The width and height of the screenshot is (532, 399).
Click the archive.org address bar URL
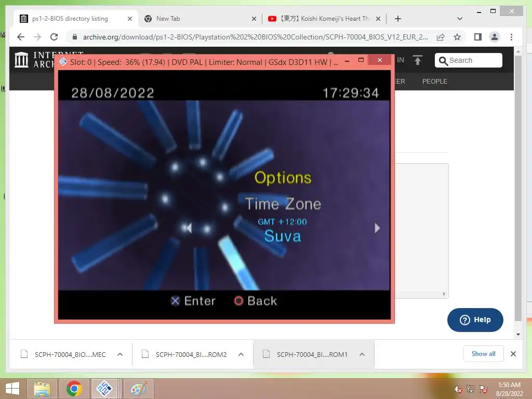255,37
